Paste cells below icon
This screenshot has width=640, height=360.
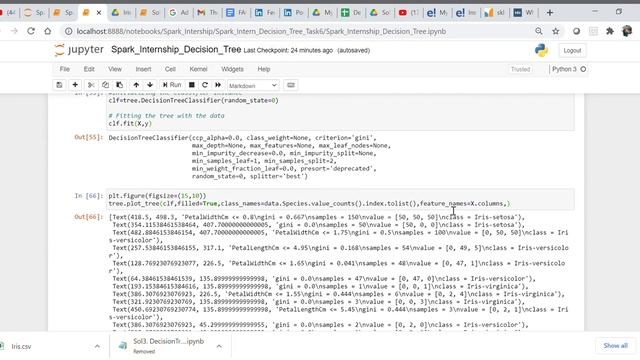[120, 85]
